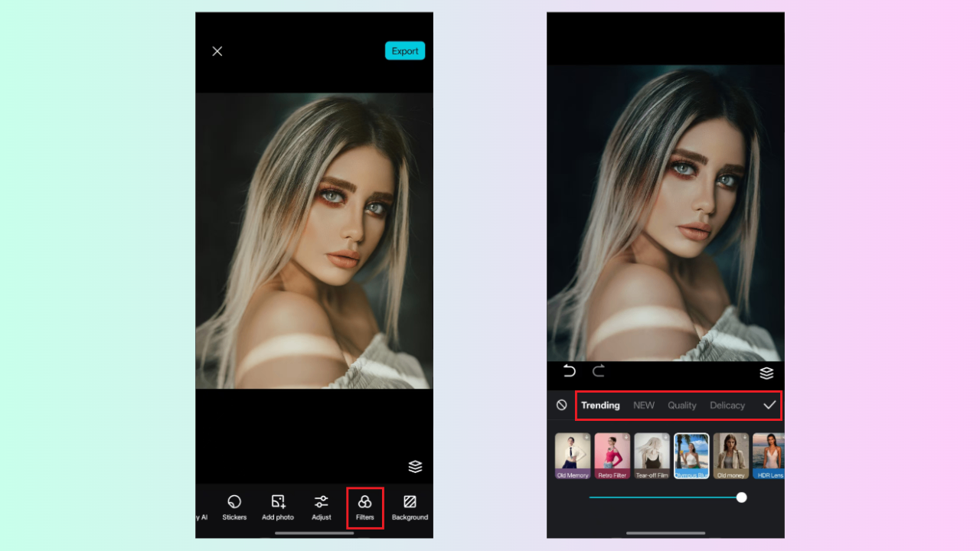Viewport: 980px width, 551px height.
Task: Return to the Trending filter tab
Action: click(600, 405)
